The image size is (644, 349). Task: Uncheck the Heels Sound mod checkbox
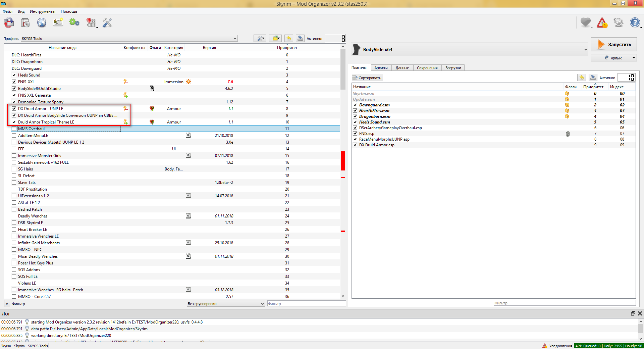[x=14, y=75]
